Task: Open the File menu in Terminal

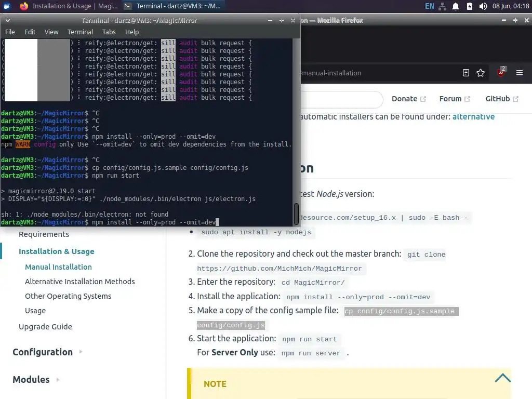Action: pos(10,32)
